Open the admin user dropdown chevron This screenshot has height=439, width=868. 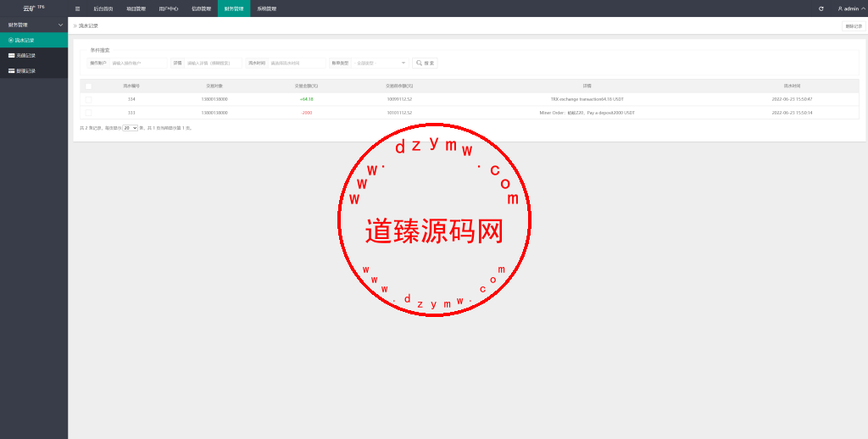[x=864, y=8]
